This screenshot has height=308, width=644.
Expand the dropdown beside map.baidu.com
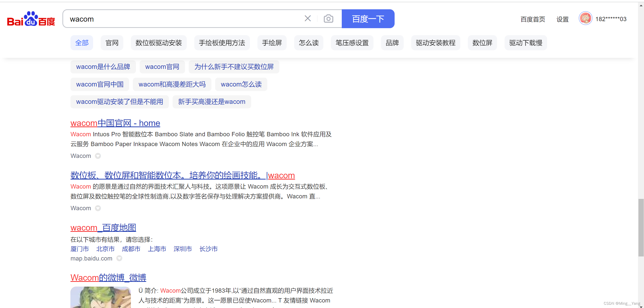pyautogui.click(x=119, y=258)
